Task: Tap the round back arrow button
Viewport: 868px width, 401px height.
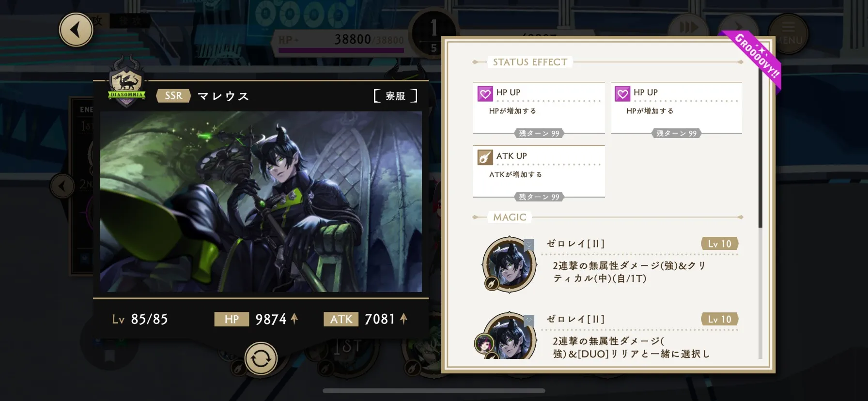Action: tap(76, 30)
